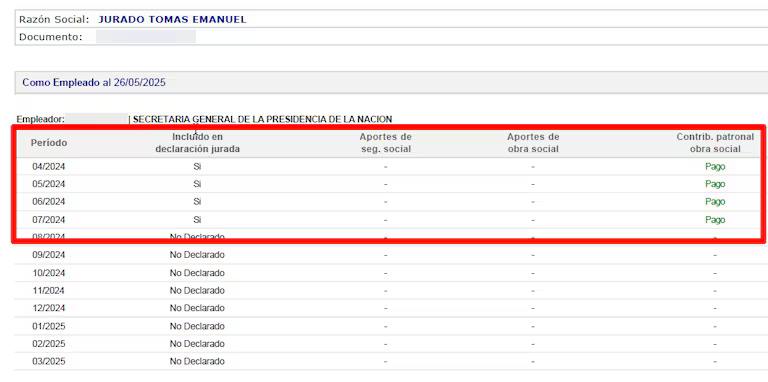Select period 04/2024
This screenshot has height=382, width=768.
point(49,167)
